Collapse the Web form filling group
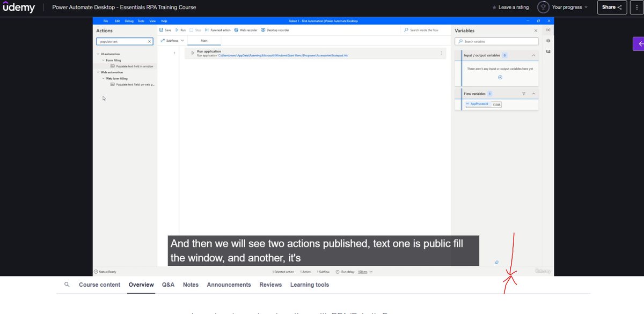644x314 pixels. coord(103,78)
